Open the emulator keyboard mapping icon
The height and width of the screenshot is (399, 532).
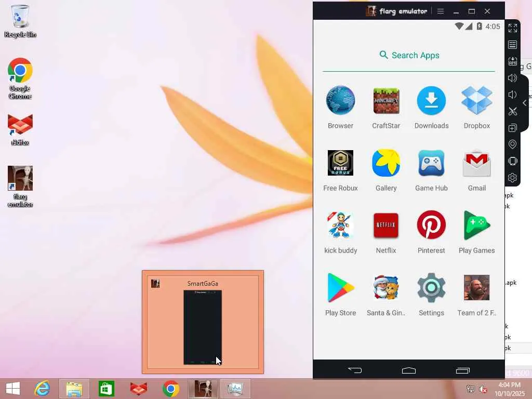click(x=513, y=45)
